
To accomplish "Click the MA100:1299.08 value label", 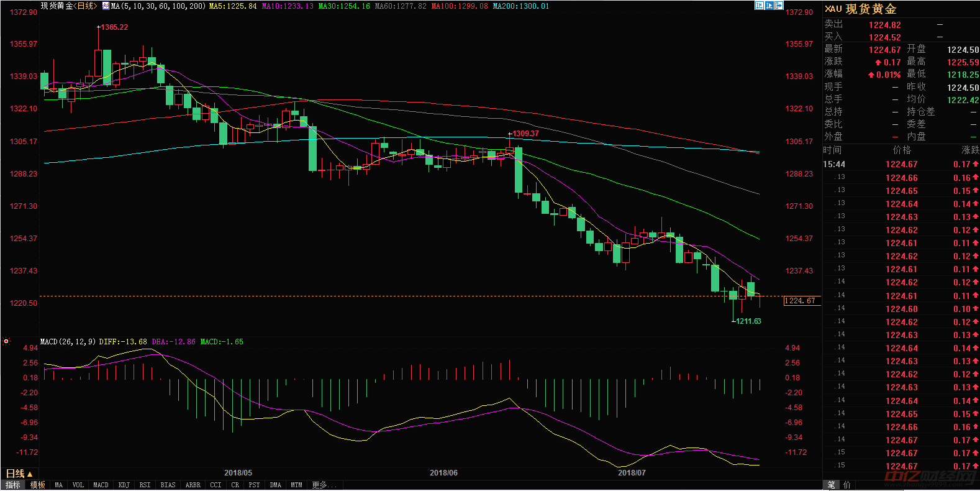I will point(460,6).
